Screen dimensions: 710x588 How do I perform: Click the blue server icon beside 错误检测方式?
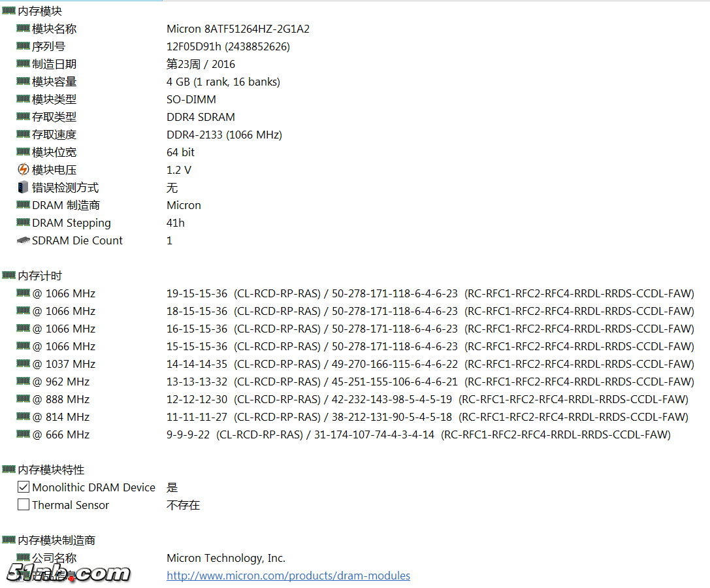point(23,187)
